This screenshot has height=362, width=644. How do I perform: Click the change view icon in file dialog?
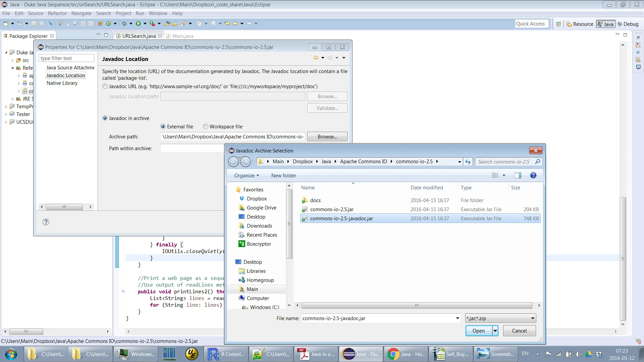click(x=495, y=175)
